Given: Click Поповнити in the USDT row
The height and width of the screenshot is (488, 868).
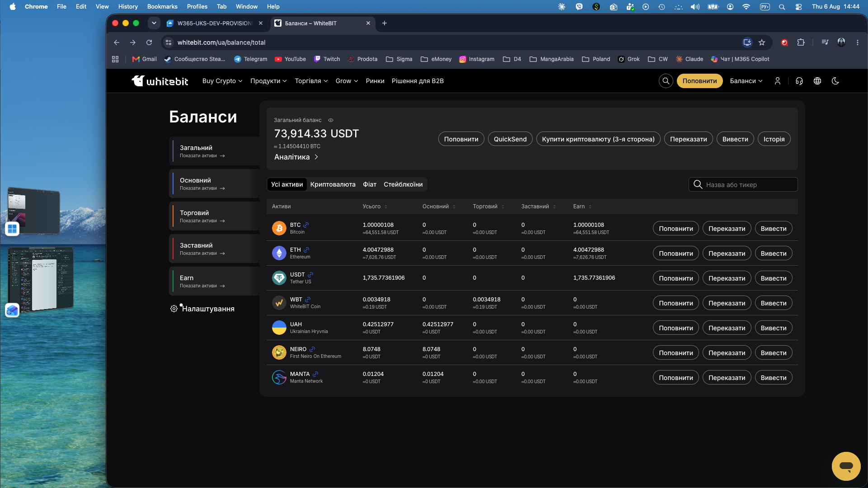Looking at the screenshot, I should (x=676, y=278).
